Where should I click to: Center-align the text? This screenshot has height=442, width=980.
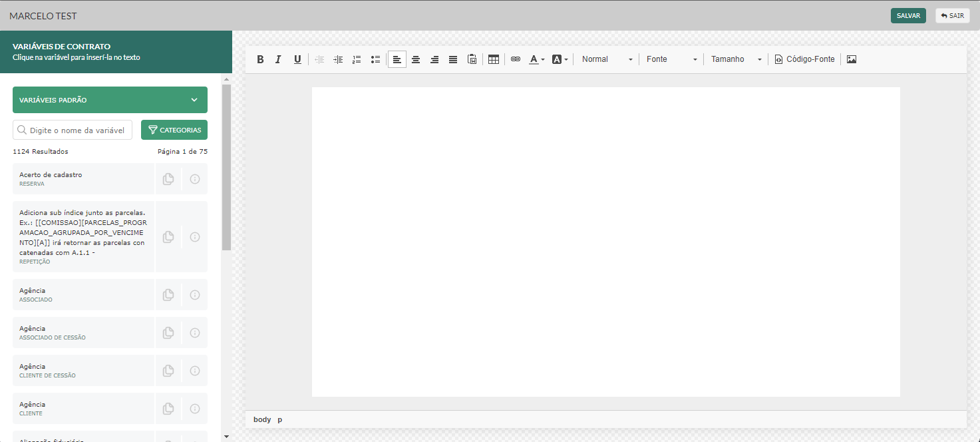416,59
